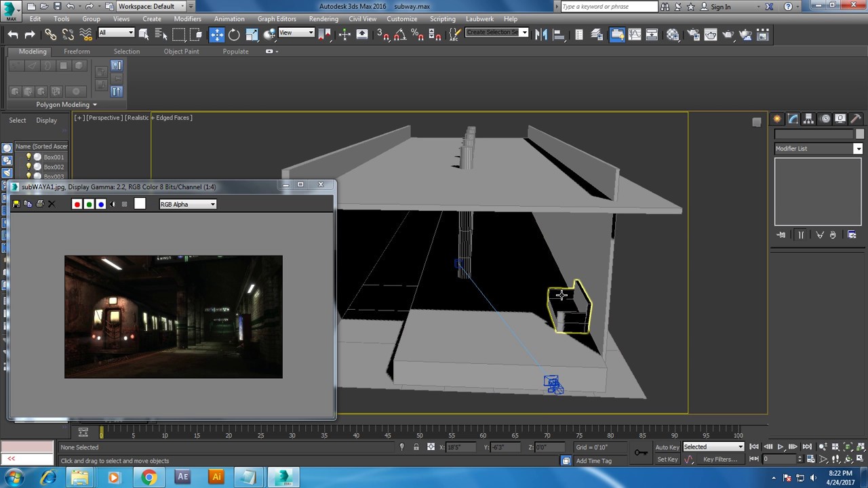The height and width of the screenshot is (488, 868).
Task: Open Render Setup dialog
Action: click(x=693, y=35)
